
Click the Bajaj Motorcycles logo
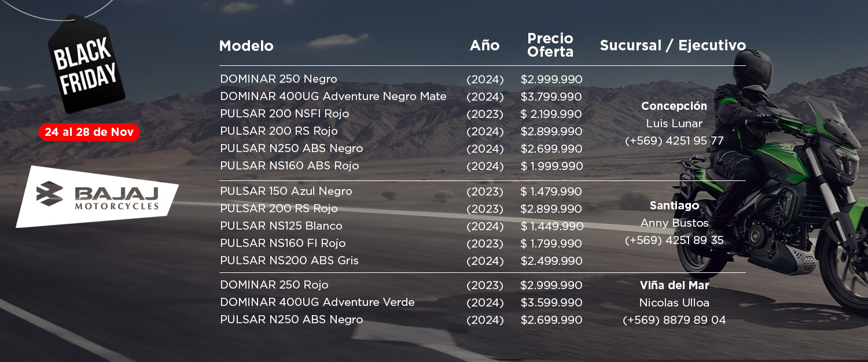tap(97, 197)
